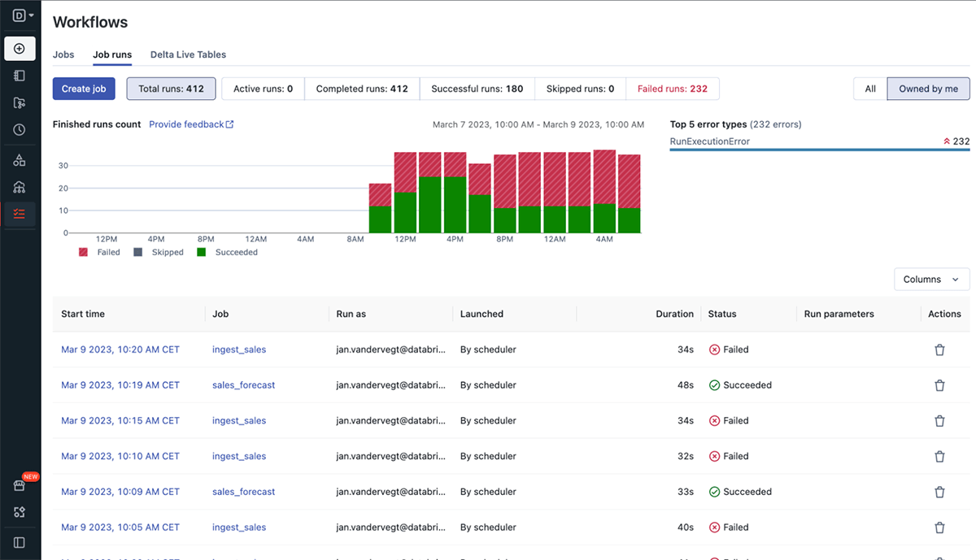The height and width of the screenshot is (560, 976).
Task: Switch to the Delta Live Tables tab
Action: (188, 54)
